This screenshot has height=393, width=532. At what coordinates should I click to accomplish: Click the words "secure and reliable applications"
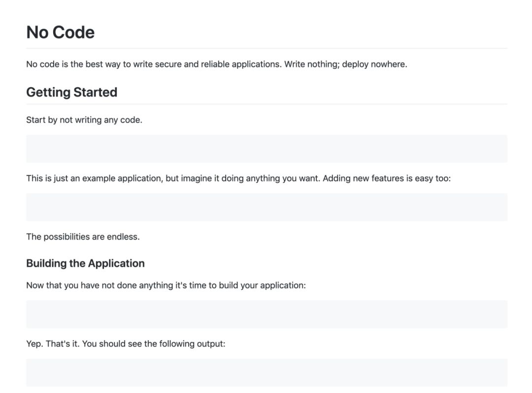click(x=218, y=64)
